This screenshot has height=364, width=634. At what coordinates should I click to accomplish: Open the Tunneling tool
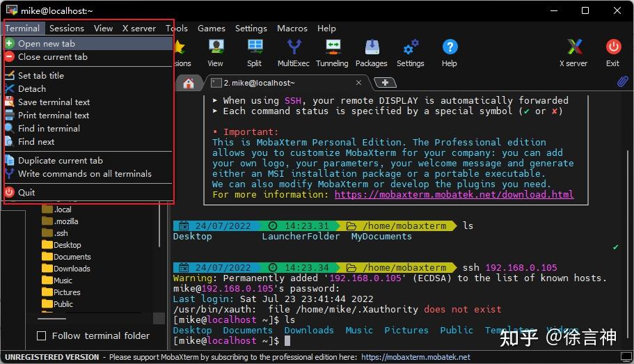click(x=332, y=47)
